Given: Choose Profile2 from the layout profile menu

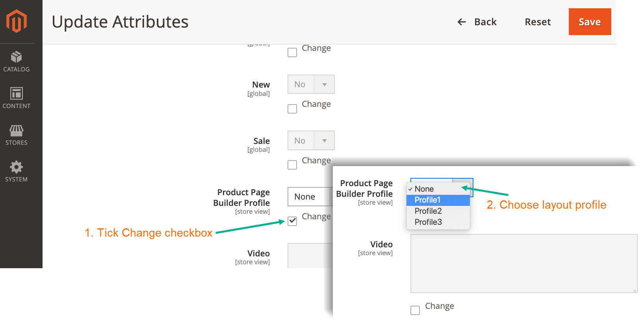Looking at the screenshot, I should click(428, 211).
